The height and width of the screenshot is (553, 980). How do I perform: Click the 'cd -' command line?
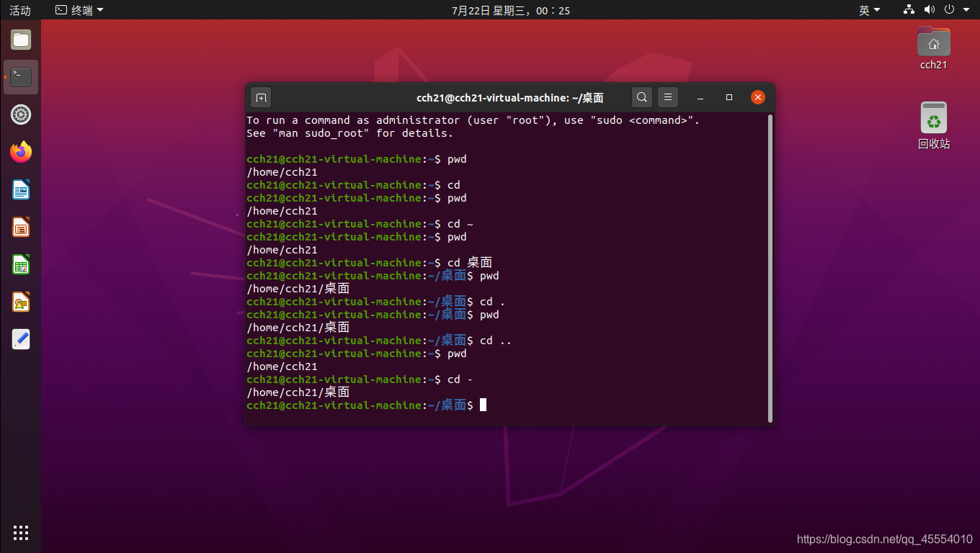point(360,379)
